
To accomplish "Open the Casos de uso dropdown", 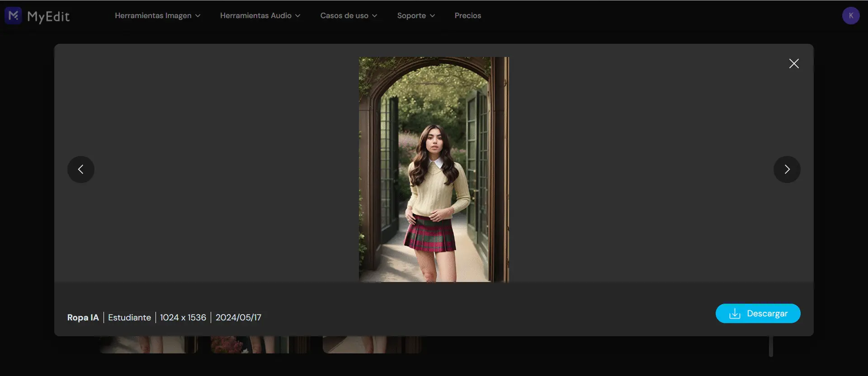I will click(x=349, y=16).
